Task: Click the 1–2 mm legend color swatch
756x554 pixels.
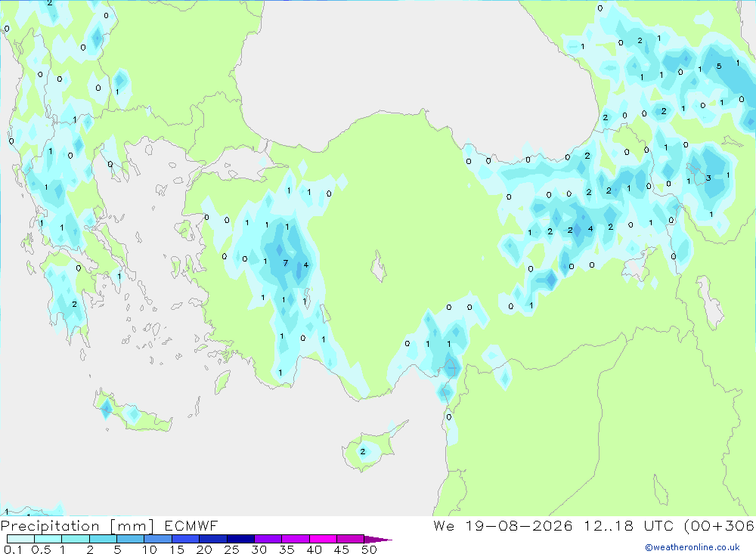Action: click(75, 539)
